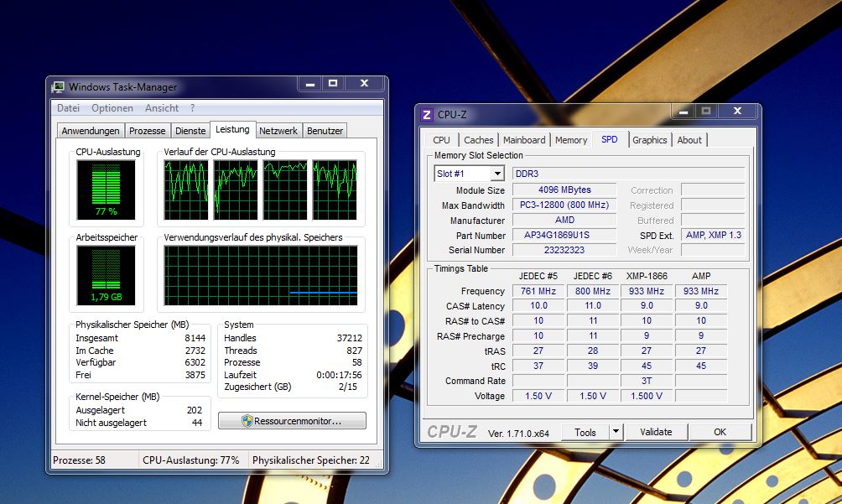The width and height of the screenshot is (842, 504).
Task: Click the Threads 827 value
Action: [x=354, y=351]
